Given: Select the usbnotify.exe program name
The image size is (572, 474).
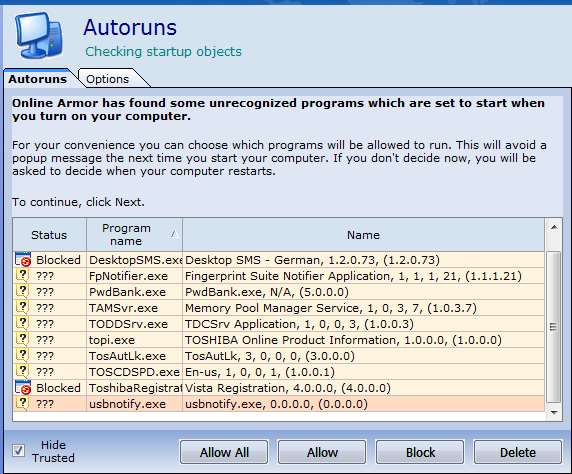Looking at the screenshot, I should tap(127, 404).
